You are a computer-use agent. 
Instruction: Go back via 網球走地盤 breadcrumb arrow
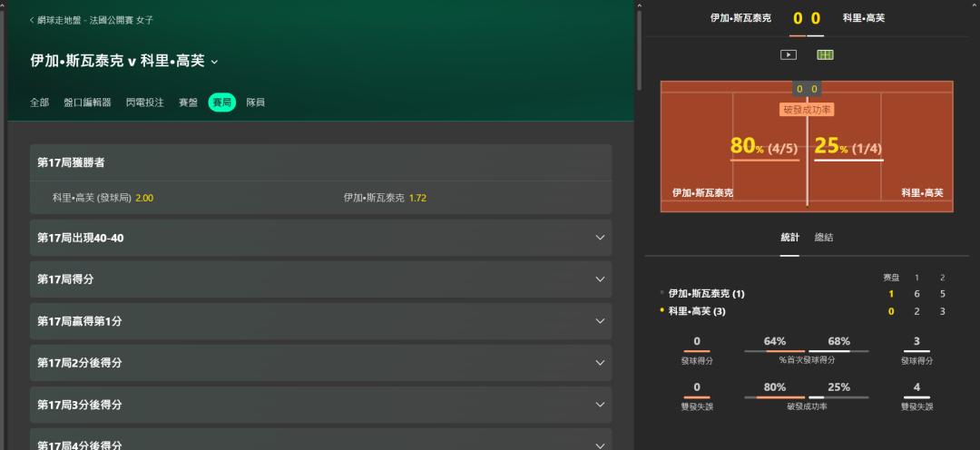tap(33, 19)
